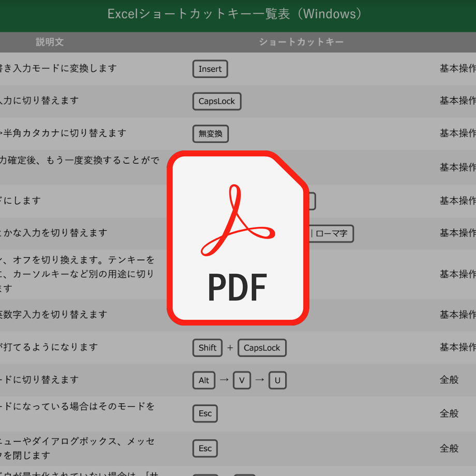476x476 pixels.
Task: Select the text 'ニューやダイアログボックス、メッセ'
Action: point(78,441)
